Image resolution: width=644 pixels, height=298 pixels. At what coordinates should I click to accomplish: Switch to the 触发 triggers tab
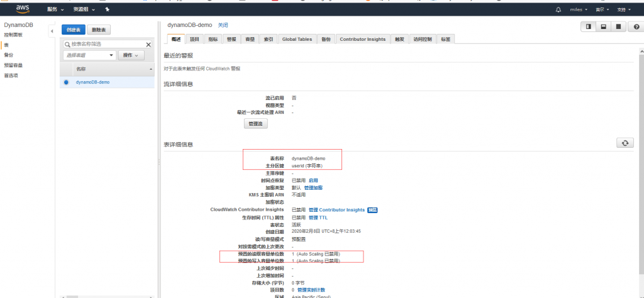pos(399,39)
